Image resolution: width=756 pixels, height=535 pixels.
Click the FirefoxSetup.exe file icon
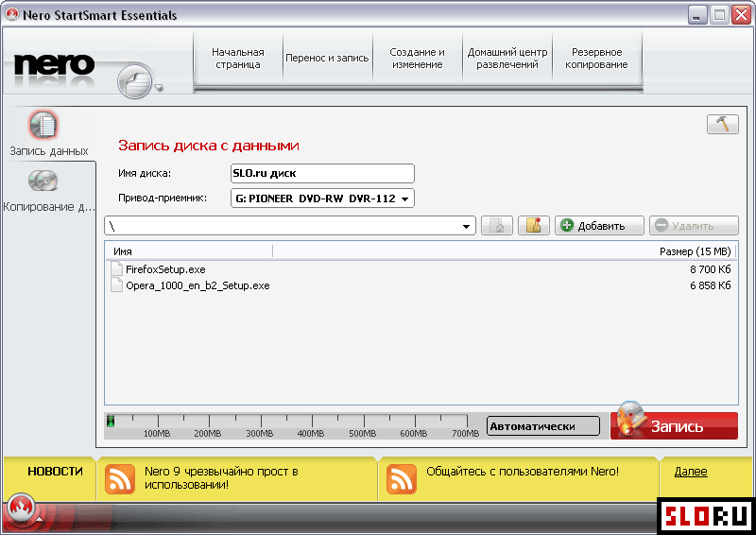(116, 268)
